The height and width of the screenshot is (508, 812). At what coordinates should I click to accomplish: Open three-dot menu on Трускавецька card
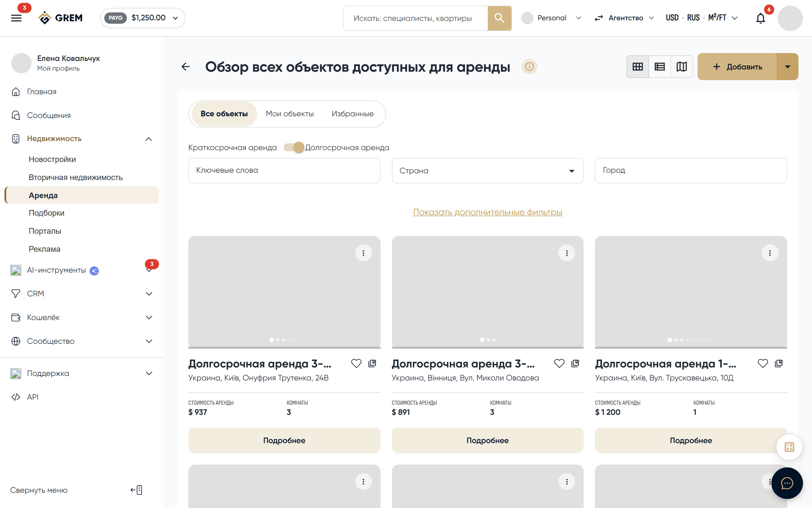point(770,253)
